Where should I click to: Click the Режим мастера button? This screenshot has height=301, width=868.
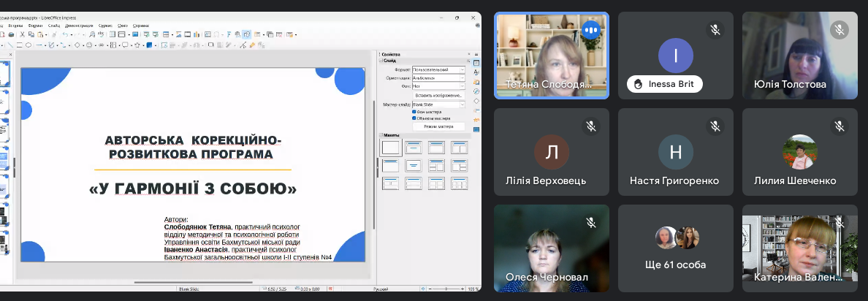pos(438,126)
